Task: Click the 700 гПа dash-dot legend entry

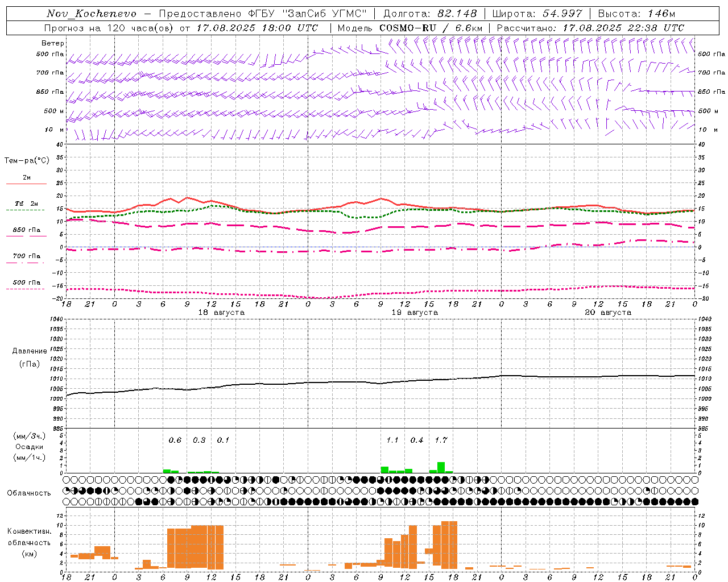Action: click(26, 256)
